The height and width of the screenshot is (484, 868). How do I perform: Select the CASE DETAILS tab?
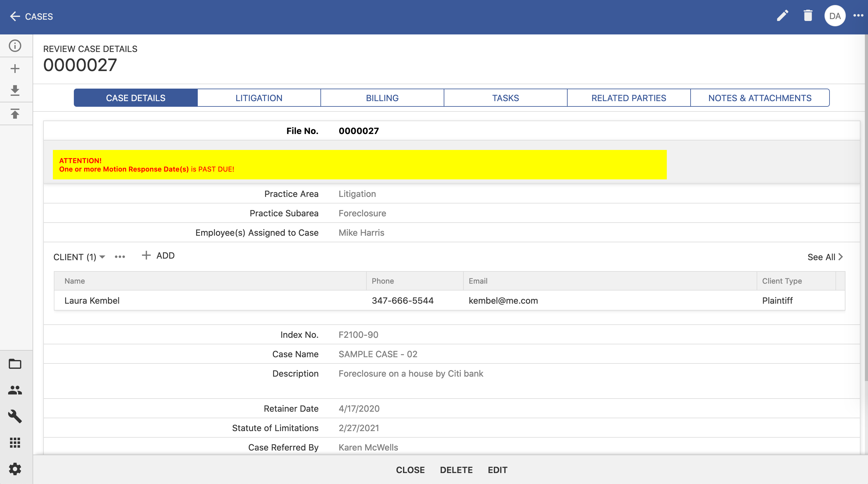click(x=136, y=98)
